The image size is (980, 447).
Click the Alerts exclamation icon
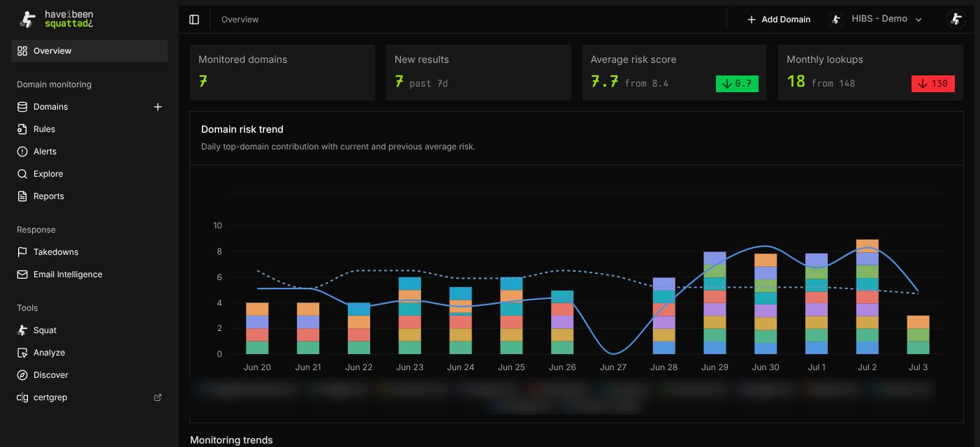coord(22,152)
